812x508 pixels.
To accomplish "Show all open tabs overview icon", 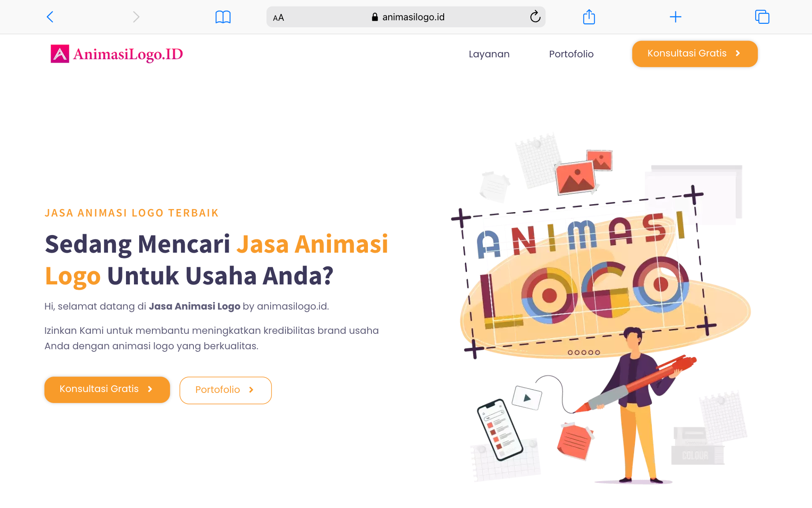I will pyautogui.click(x=762, y=17).
